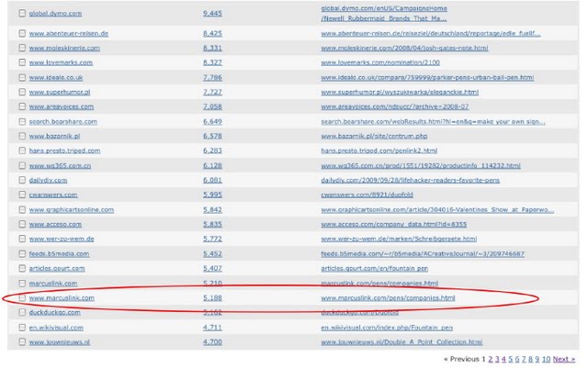
Task: Select checkbox beside www.moleskinerie.com
Action: pyautogui.click(x=22, y=48)
